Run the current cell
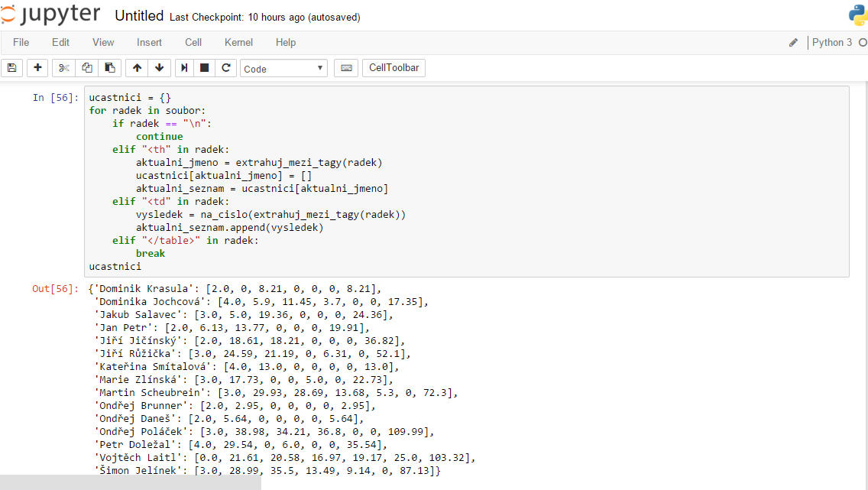The height and width of the screenshot is (490, 868). click(x=184, y=68)
